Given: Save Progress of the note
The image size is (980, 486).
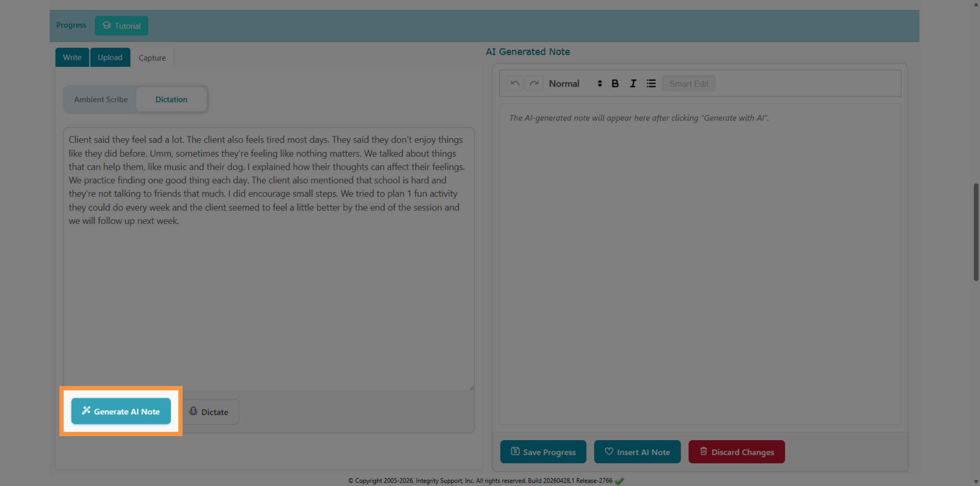Looking at the screenshot, I should [543, 452].
